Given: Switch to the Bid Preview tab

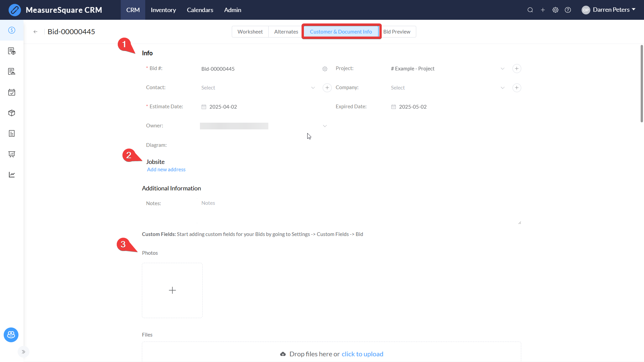Looking at the screenshot, I should [x=397, y=32].
